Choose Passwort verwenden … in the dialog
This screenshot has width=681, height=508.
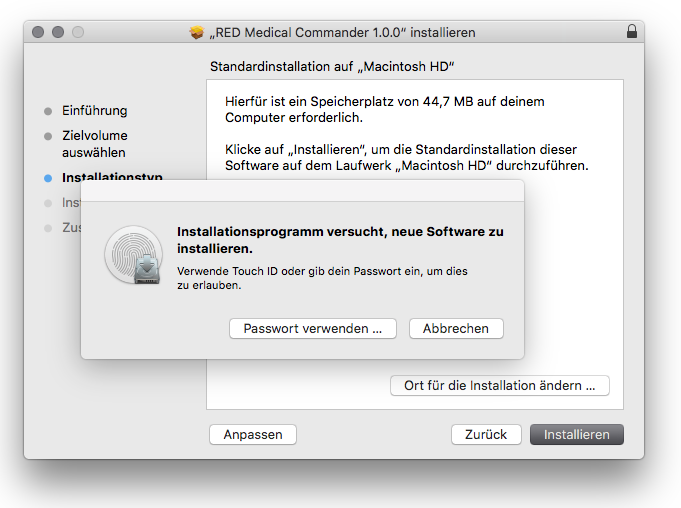pyautogui.click(x=313, y=328)
